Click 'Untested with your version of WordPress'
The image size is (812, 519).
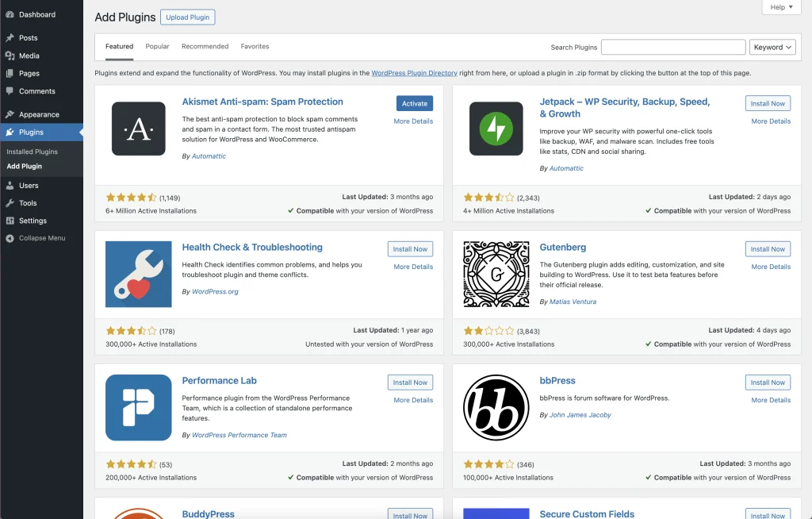click(370, 344)
